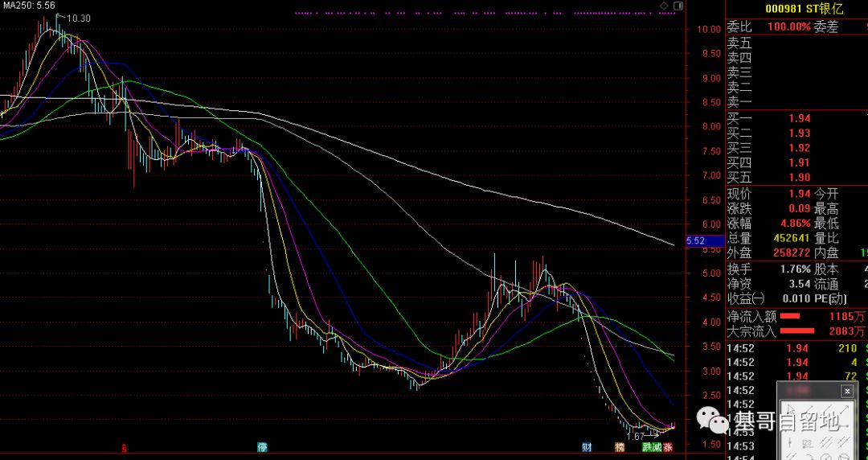Click the red dollar marker on the time axis

pos(124,448)
